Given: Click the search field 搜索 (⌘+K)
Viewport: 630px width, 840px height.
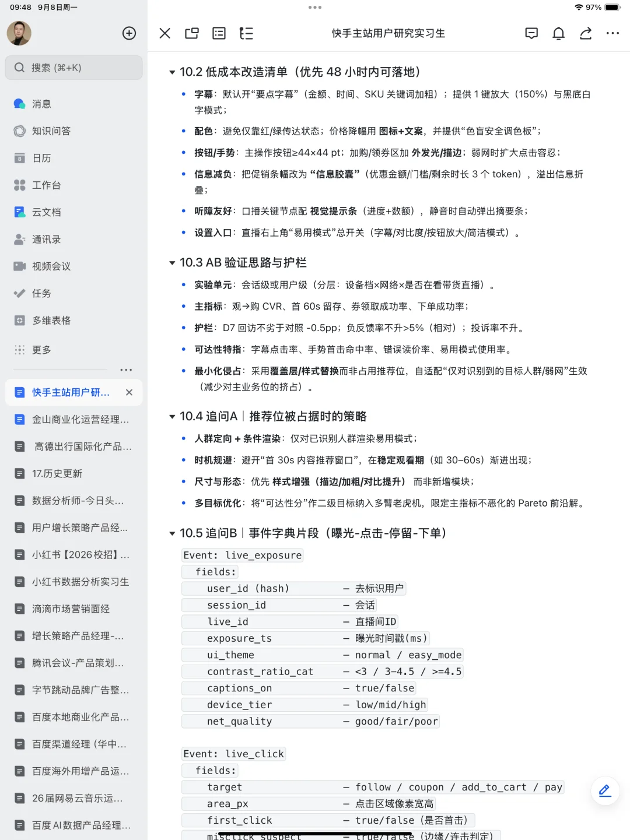Looking at the screenshot, I should pyautogui.click(x=73, y=68).
